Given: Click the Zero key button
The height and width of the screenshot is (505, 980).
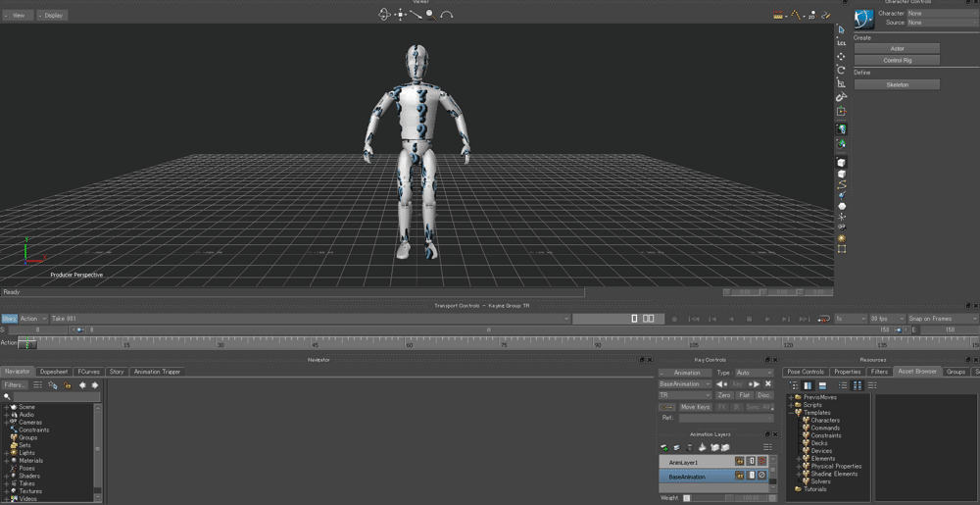Looking at the screenshot, I should [724, 395].
